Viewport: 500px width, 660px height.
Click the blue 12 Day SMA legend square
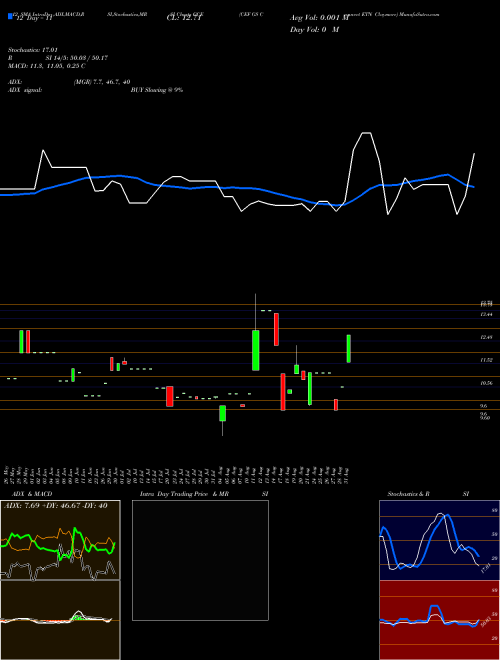(10, 17)
